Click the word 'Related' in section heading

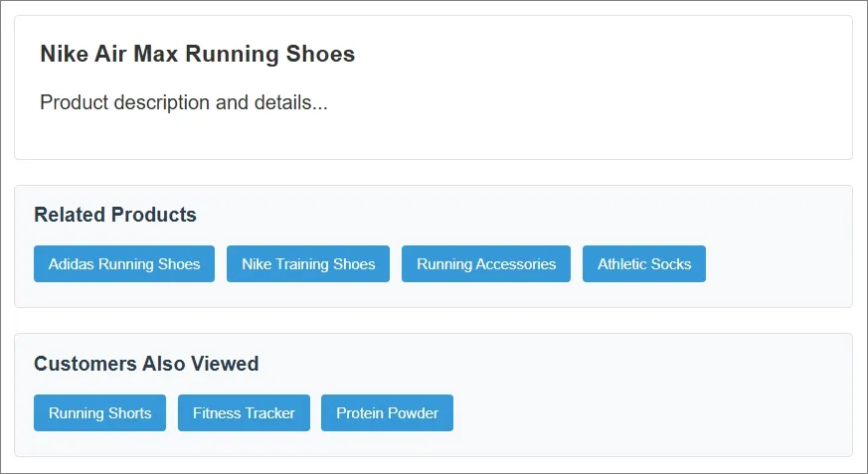70,215
